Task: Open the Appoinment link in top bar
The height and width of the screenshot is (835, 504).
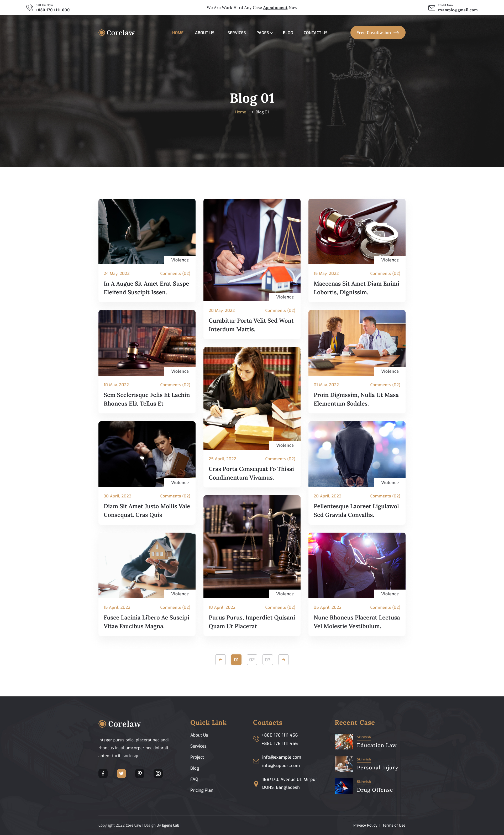Action: tap(275, 7)
